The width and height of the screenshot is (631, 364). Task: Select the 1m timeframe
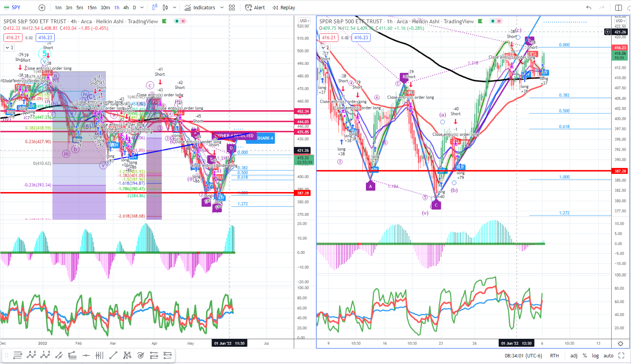click(58, 8)
